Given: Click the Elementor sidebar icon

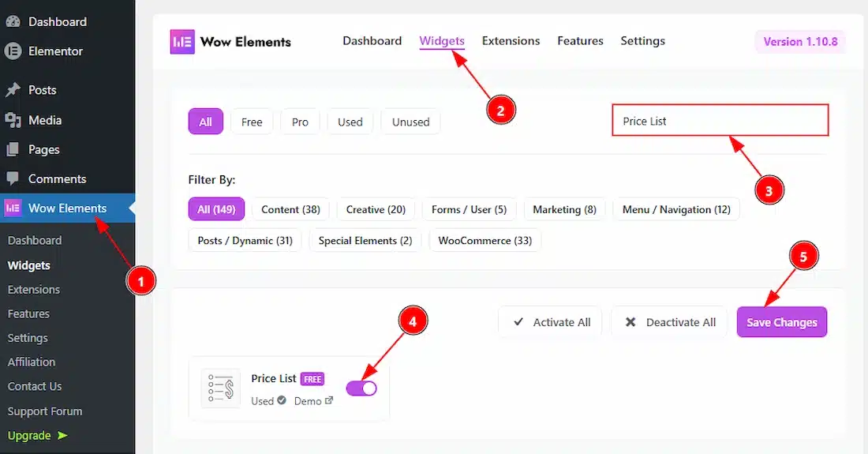Looking at the screenshot, I should click(13, 51).
